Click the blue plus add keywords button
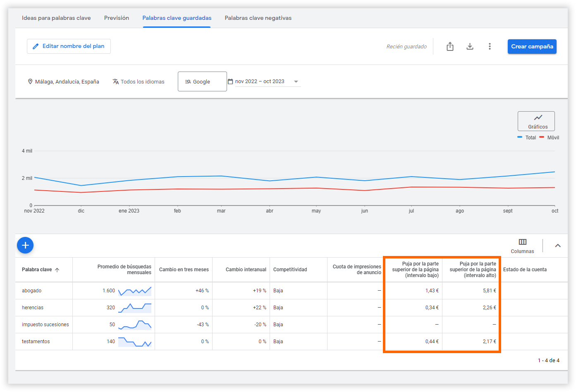Screen dimensions: 576x392 tap(25, 246)
